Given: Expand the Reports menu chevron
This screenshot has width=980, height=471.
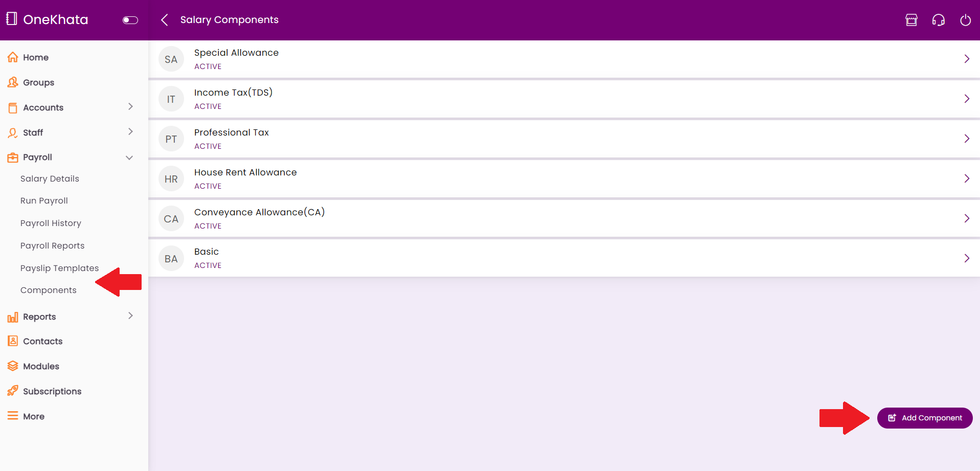Looking at the screenshot, I should [130, 316].
